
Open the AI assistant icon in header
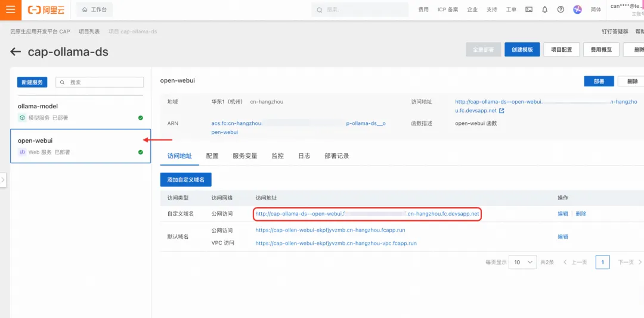pyautogui.click(x=577, y=10)
